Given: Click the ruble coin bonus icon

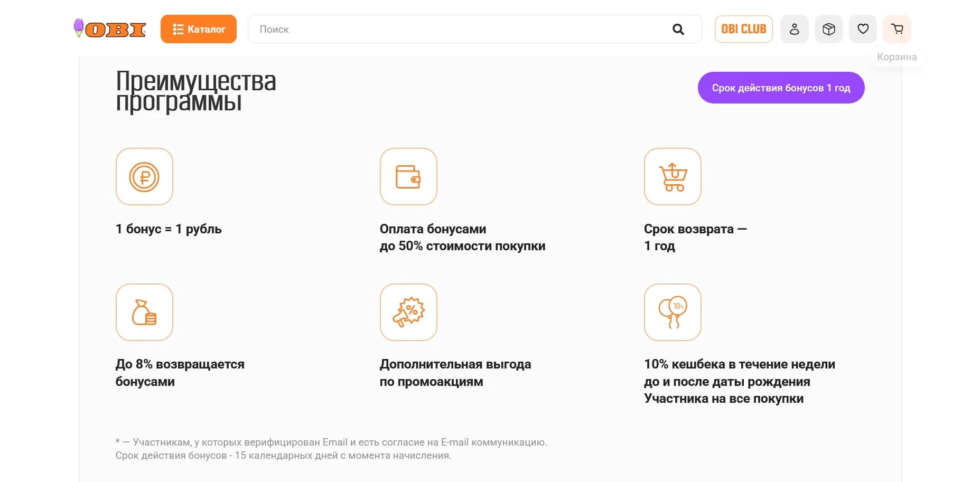Looking at the screenshot, I should 144,177.
